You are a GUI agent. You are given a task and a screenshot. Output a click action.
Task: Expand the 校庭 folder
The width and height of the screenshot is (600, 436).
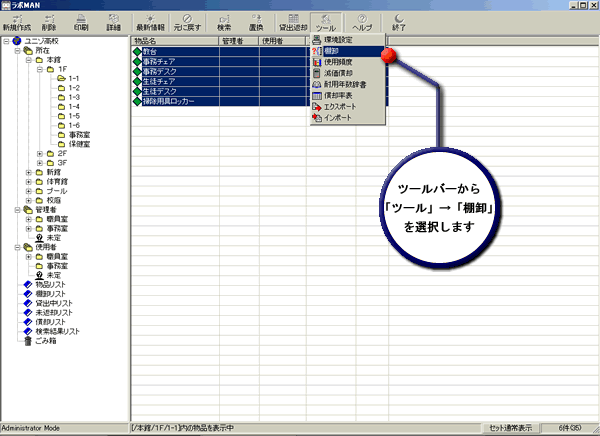point(29,201)
